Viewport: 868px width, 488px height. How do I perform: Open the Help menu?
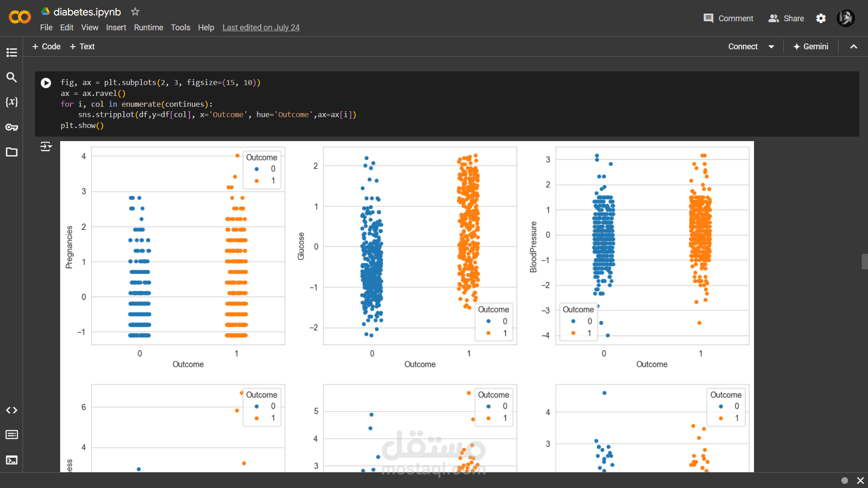pyautogui.click(x=206, y=28)
